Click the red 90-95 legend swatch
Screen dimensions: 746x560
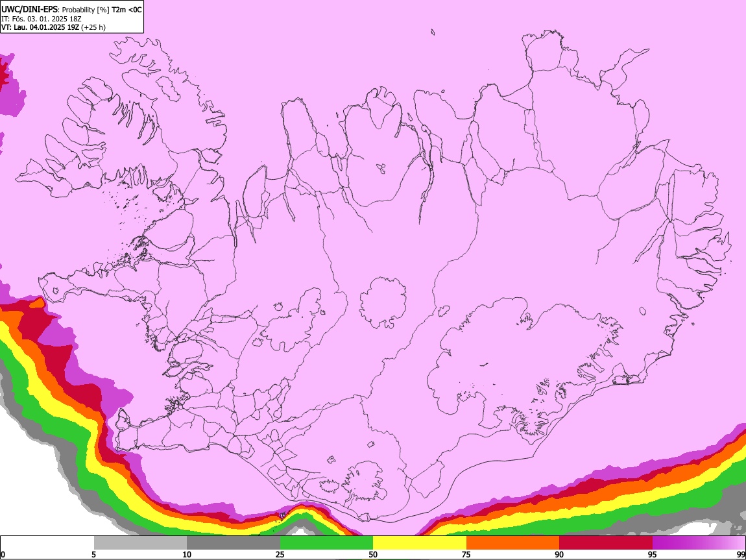(606, 543)
